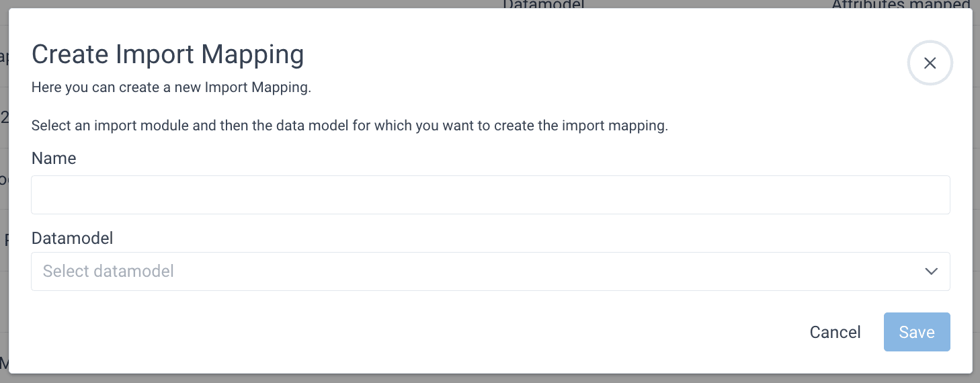Click the far right end of Name input
This screenshot has height=383, width=980.
point(938,195)
